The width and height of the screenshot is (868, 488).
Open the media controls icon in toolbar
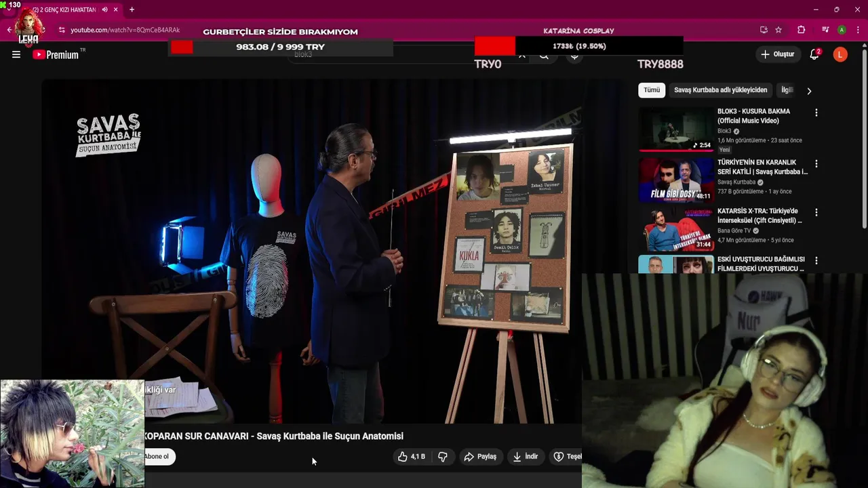tap(825, 30)
